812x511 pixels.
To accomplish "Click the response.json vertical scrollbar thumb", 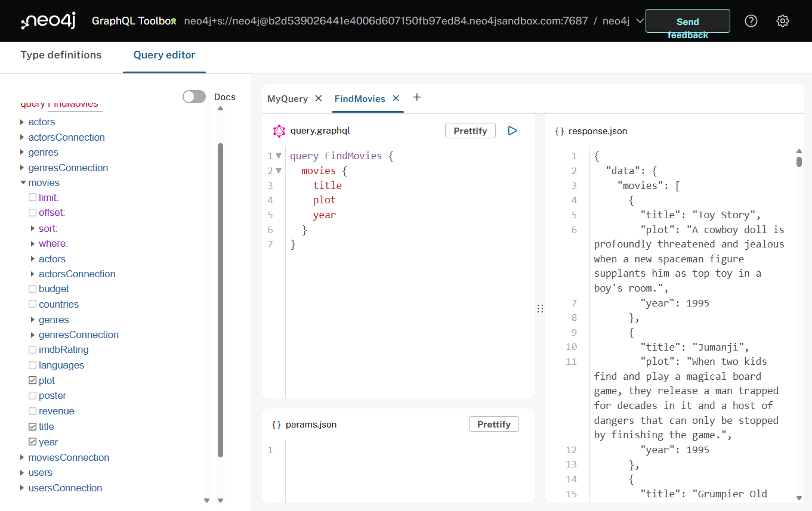I will 799,161.
